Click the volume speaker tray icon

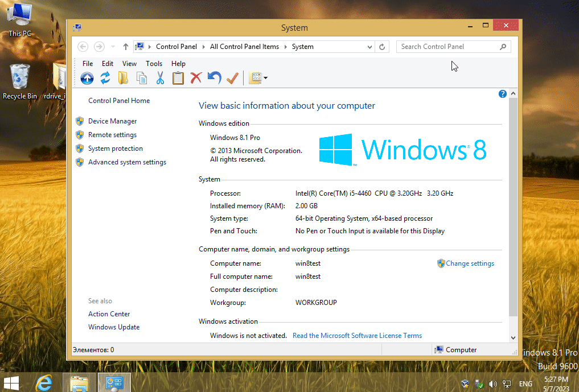(492, 384)
